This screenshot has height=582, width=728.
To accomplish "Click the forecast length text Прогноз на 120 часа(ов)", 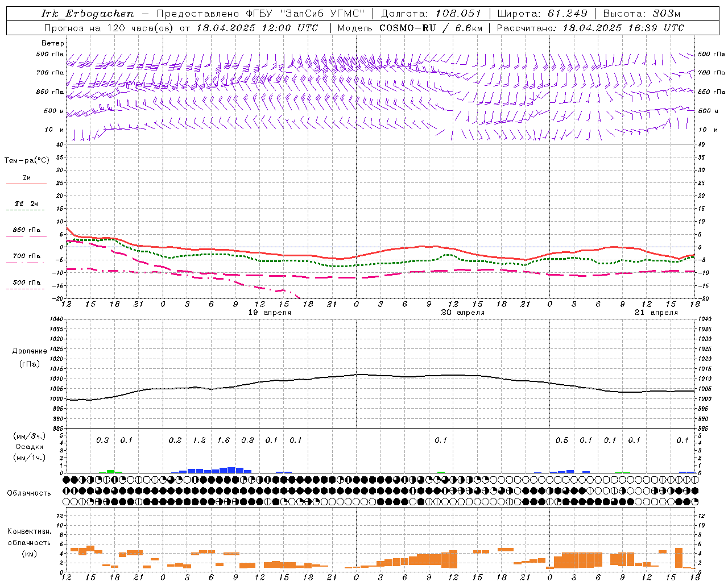I will pos(109,28).
